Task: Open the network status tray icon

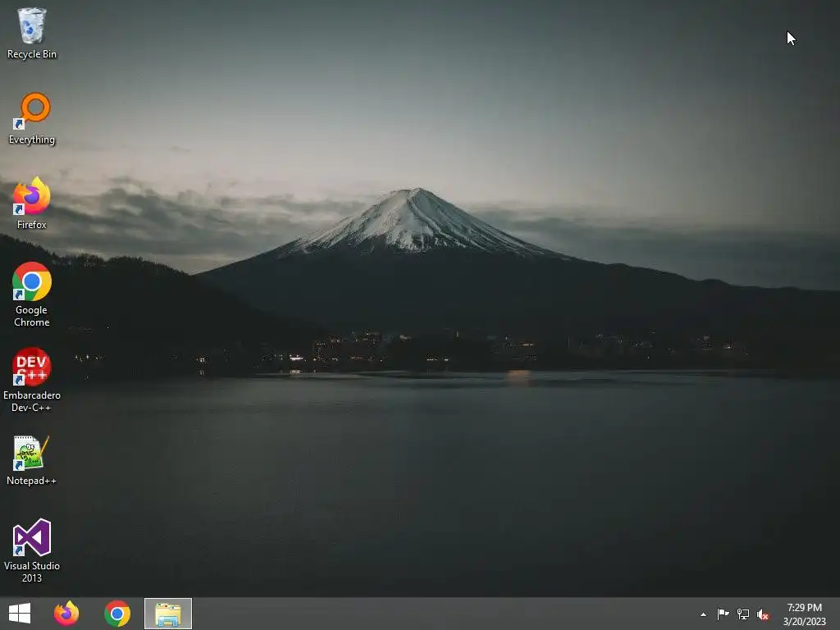Action: [743, 614]
